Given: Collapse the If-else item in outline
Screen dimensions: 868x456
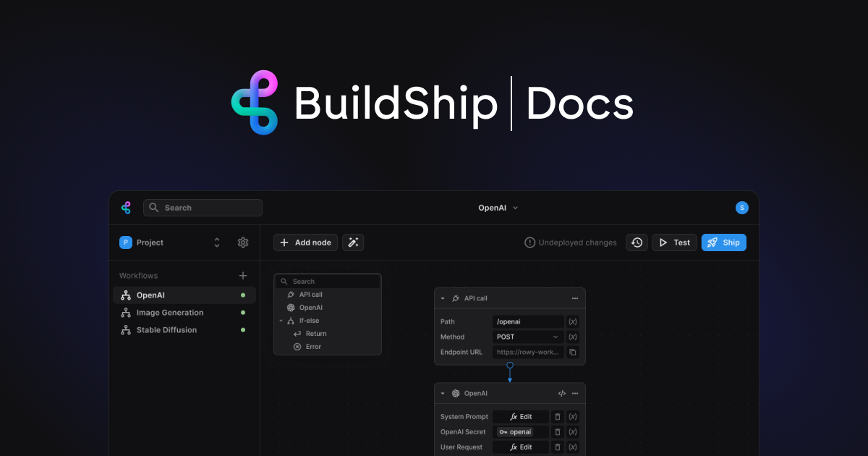Looking at the screenshot, I should coord(281,321).
